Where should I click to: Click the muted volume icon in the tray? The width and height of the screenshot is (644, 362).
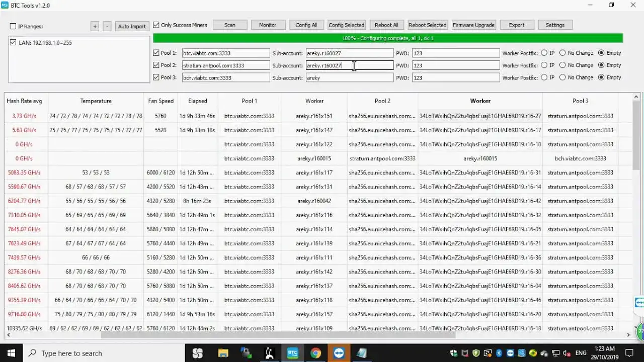coord(567,353)
